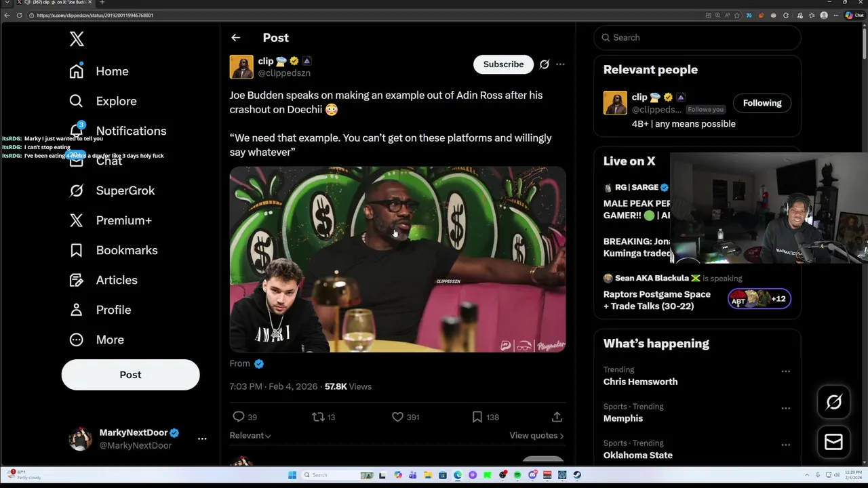The width and height of the screenshot is (868, 488).
Task: Open Microsoft Store from taskbar
Action: 443,475
